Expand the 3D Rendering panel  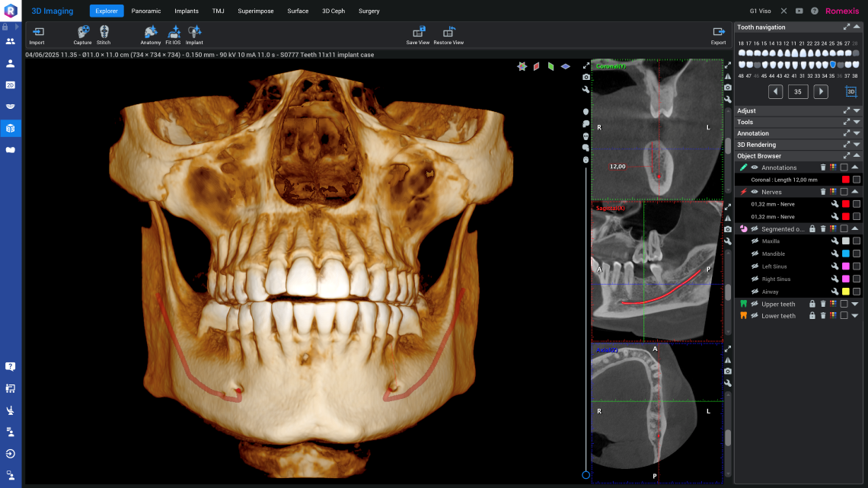point(856,145)
